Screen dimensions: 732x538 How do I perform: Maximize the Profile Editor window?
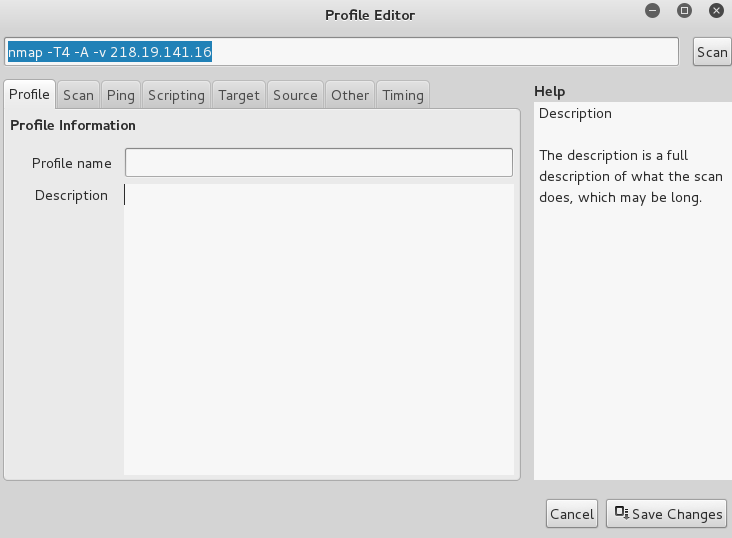(684, 10)
